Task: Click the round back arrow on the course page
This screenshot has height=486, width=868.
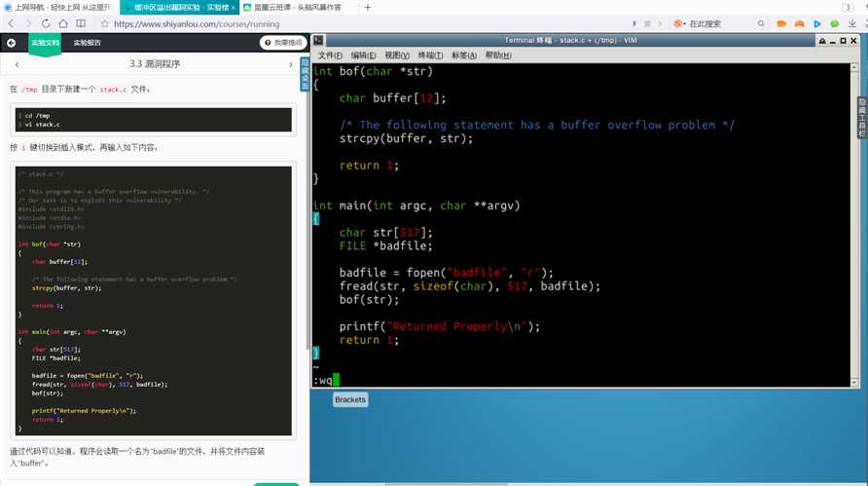Action: 11,43
